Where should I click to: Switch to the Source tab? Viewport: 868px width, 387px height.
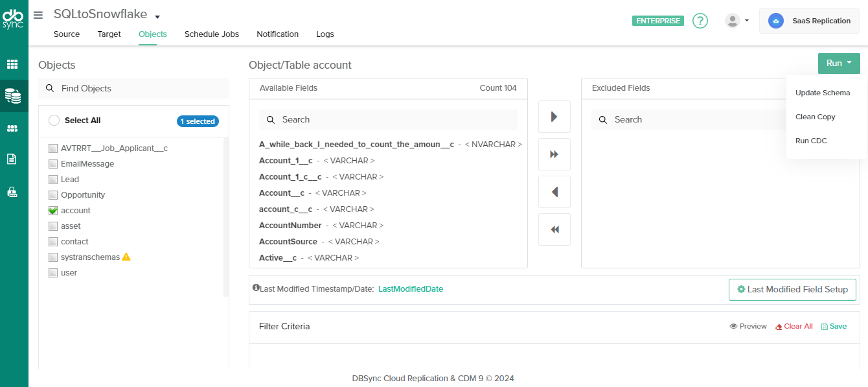[x=67, y=34]
